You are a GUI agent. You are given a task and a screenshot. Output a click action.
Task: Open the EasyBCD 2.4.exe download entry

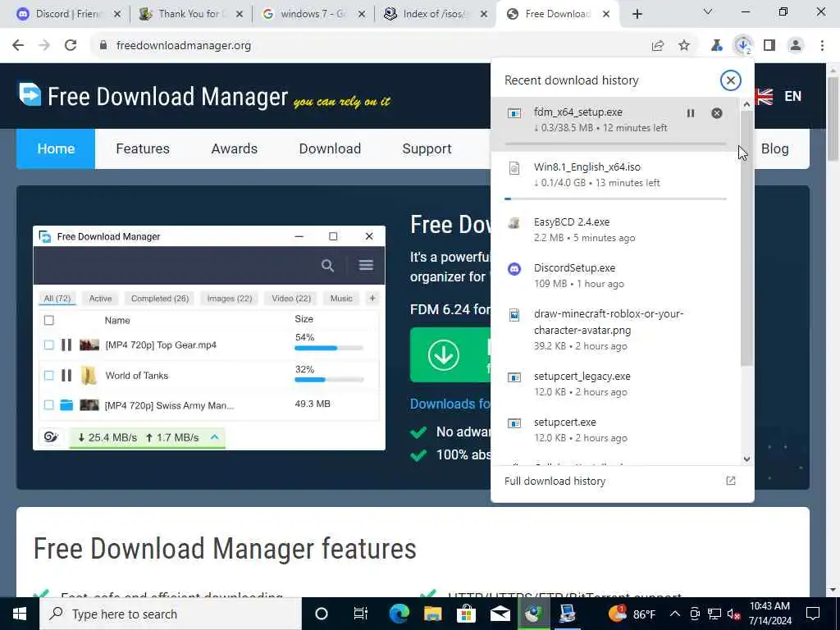(615, 230)
